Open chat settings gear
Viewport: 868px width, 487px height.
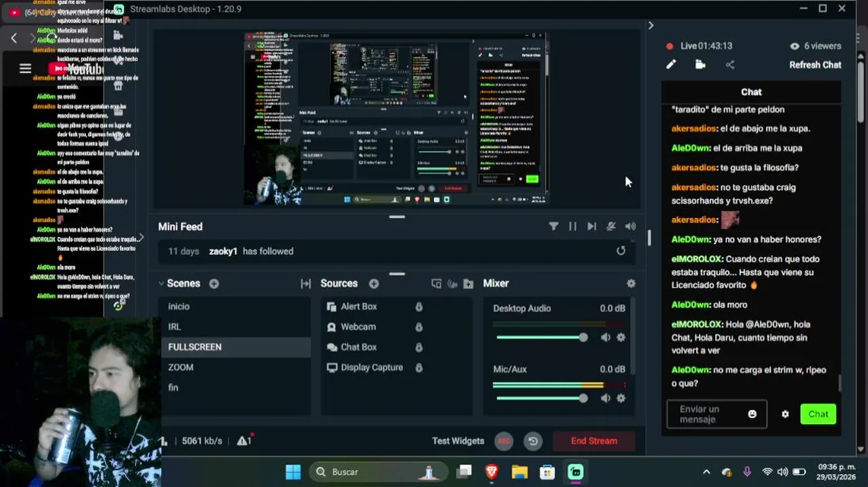pyautogui.click(x=785, y=414)
